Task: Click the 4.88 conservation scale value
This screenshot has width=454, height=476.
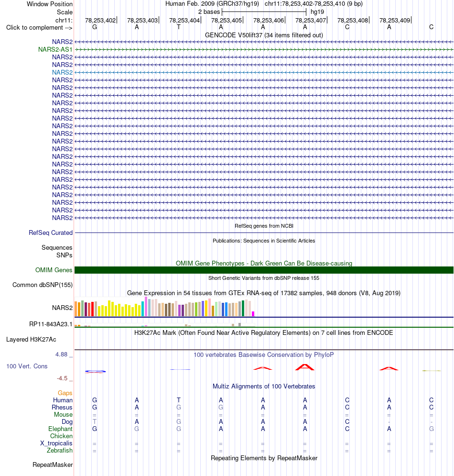Action: coord(61,354)
